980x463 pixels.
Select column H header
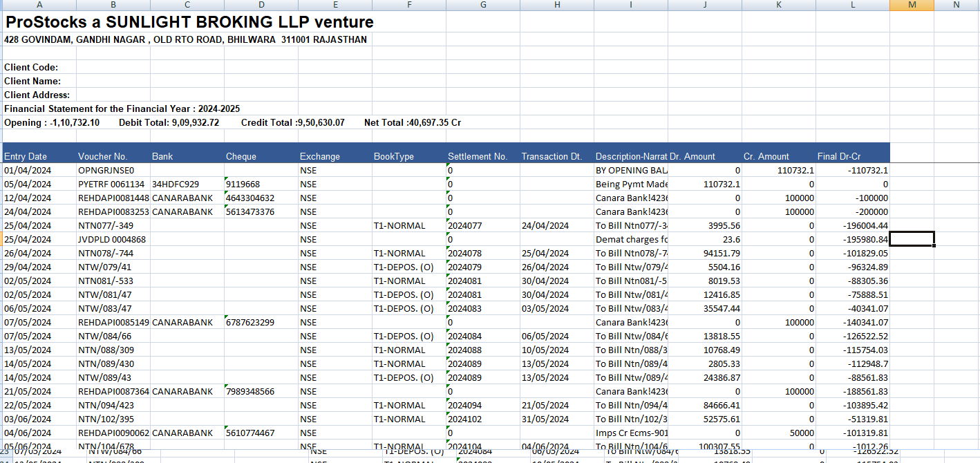click(x=557, y=6)
